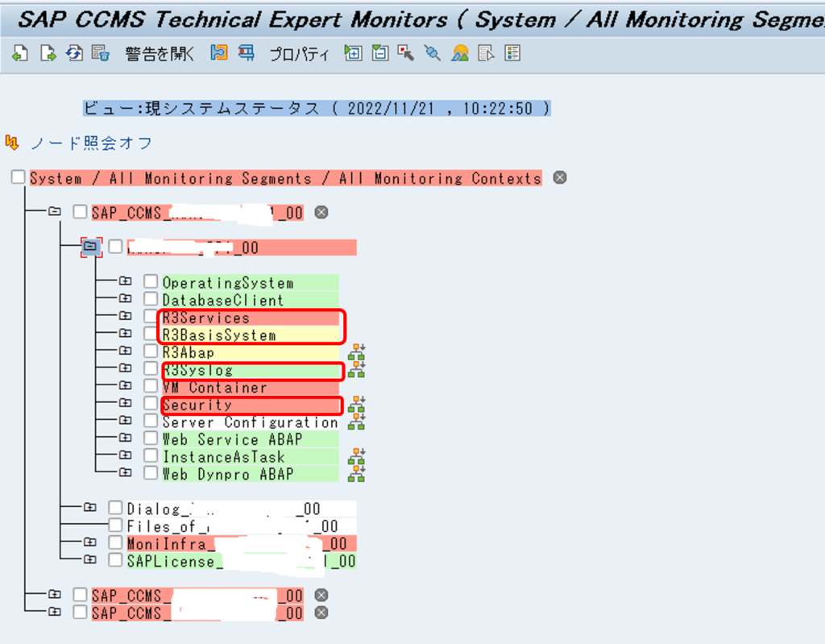Select the System / All Monitoring Segments root label
The height and width of the screenshot is (644, 825).
click(286, 178)
